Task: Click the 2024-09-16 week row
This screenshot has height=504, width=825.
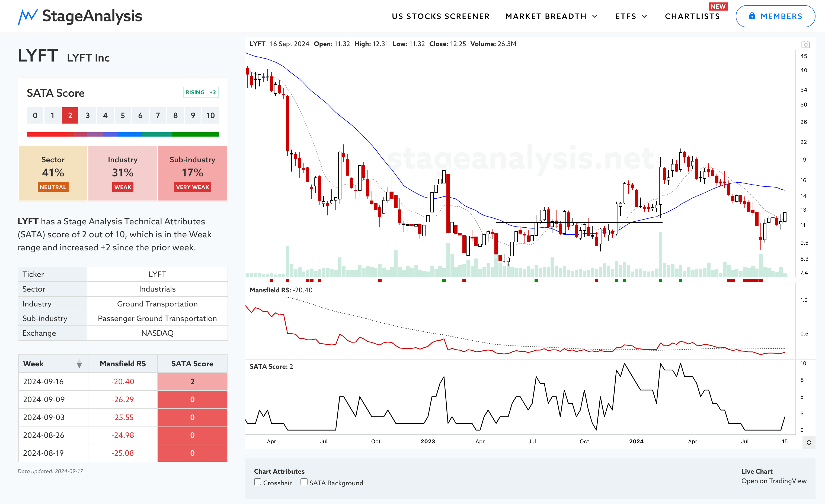Action: pos(123,382)
